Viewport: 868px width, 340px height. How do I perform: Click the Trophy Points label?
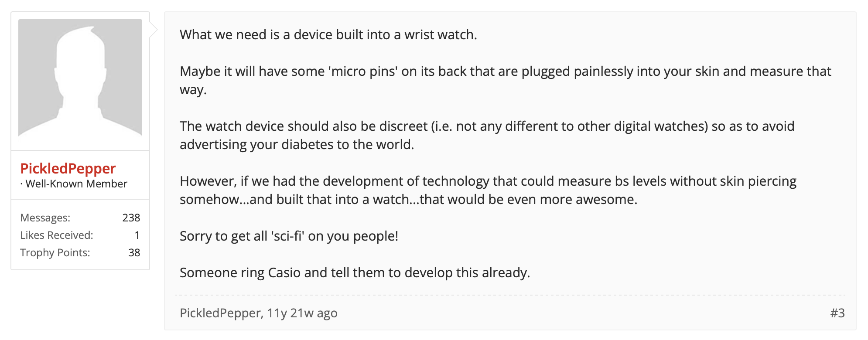pos(55,252)
